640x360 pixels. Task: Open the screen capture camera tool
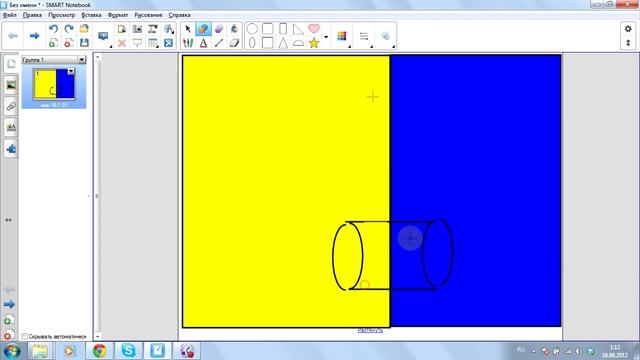point(137,29)
